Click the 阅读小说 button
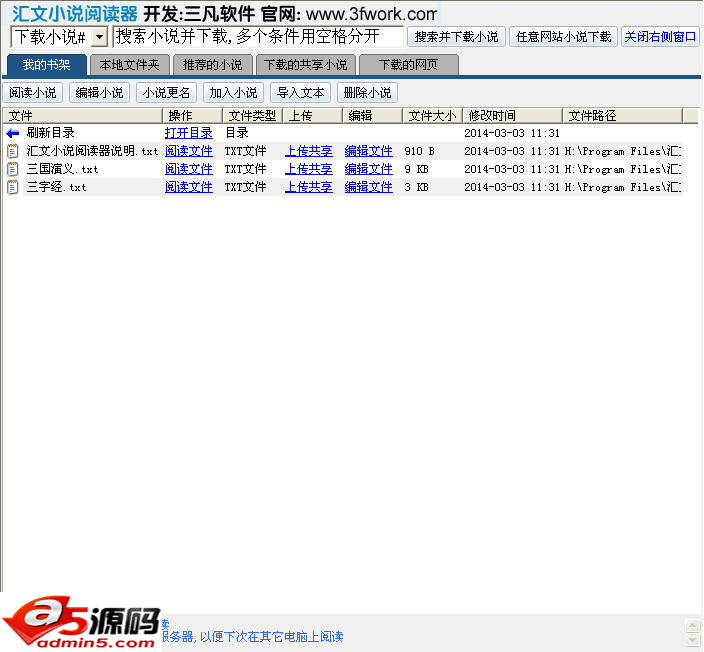704x652 pixels. pyautogui.click(x=33, y=93)
